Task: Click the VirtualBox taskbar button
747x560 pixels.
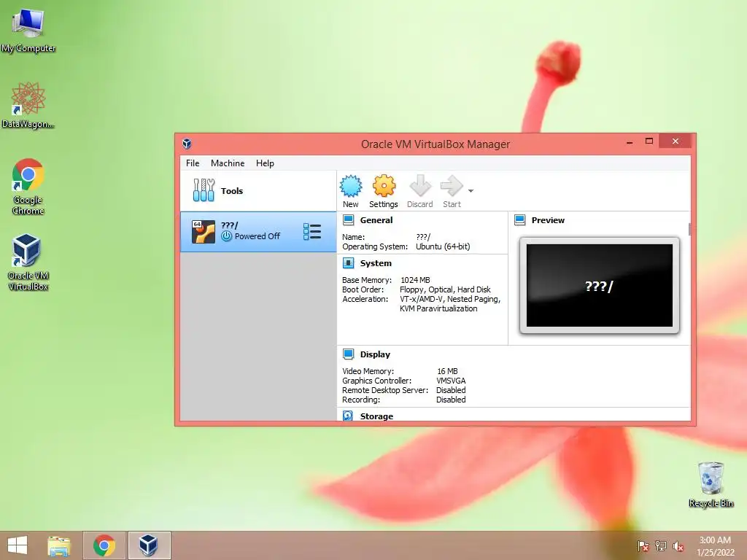Action: point(149,545)
